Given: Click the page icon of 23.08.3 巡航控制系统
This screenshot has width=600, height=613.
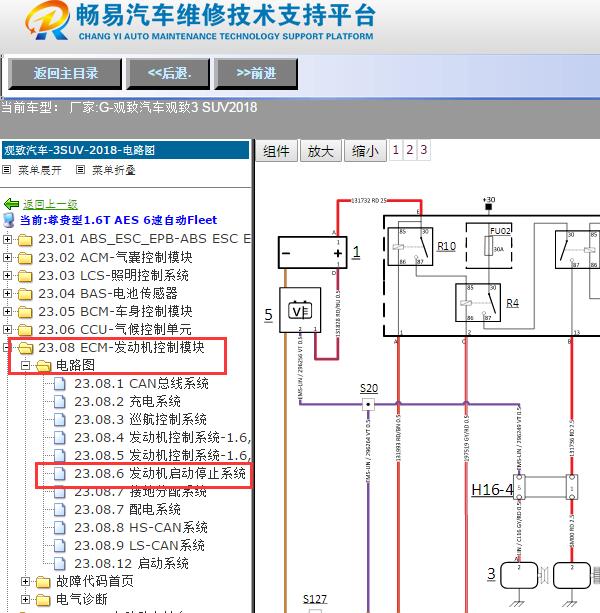Looking at the screenshot, I should (x=59, y=419).
